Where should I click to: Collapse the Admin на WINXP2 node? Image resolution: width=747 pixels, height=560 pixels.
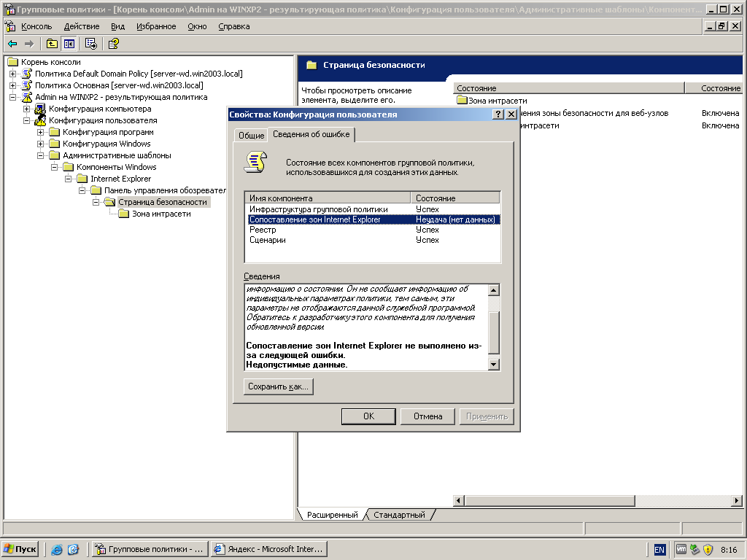tap(13, 97)
